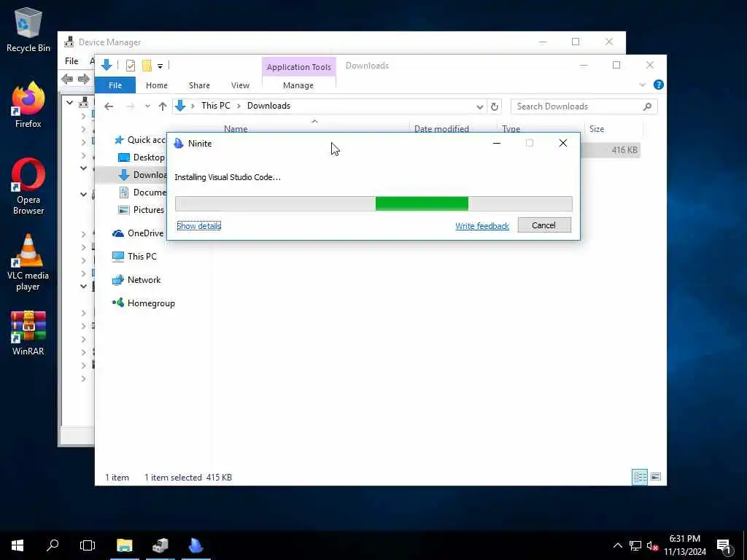Open the Recycle Bin desktop icon
The image size is (747, 560).
pyautogui.click(x=28, y=29)
